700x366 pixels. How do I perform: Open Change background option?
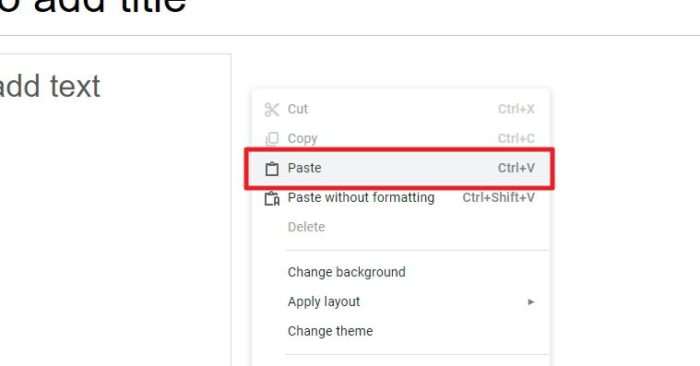pos(400,272)
